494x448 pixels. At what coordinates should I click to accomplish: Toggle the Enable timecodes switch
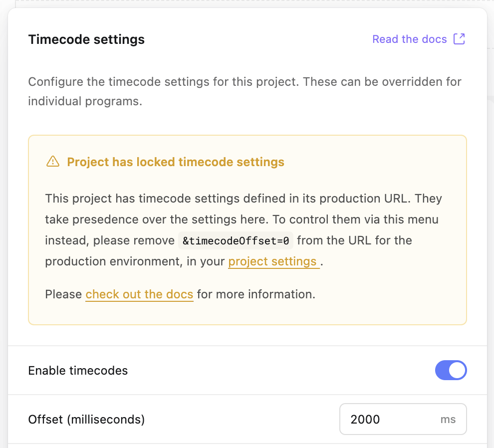tap(451, 370)
